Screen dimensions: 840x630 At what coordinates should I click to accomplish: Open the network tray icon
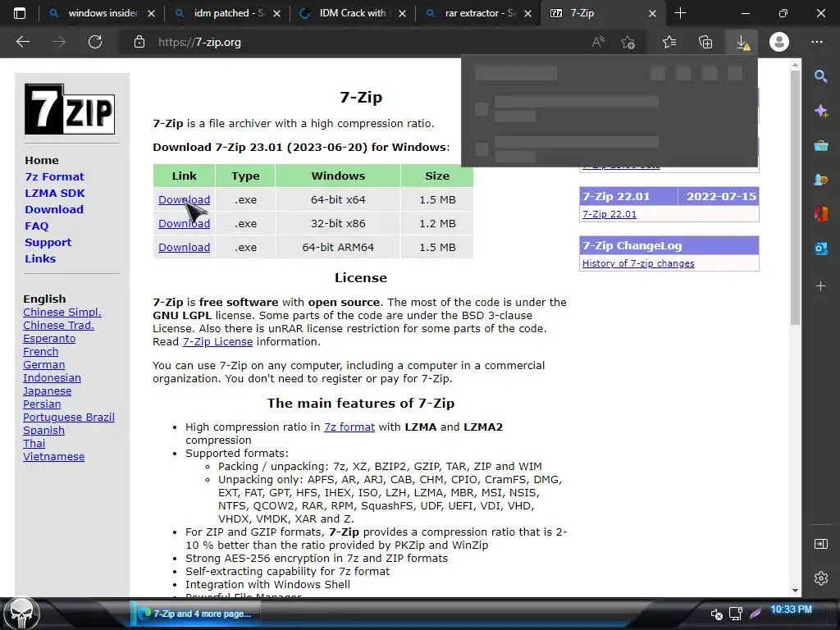point(736,614)
